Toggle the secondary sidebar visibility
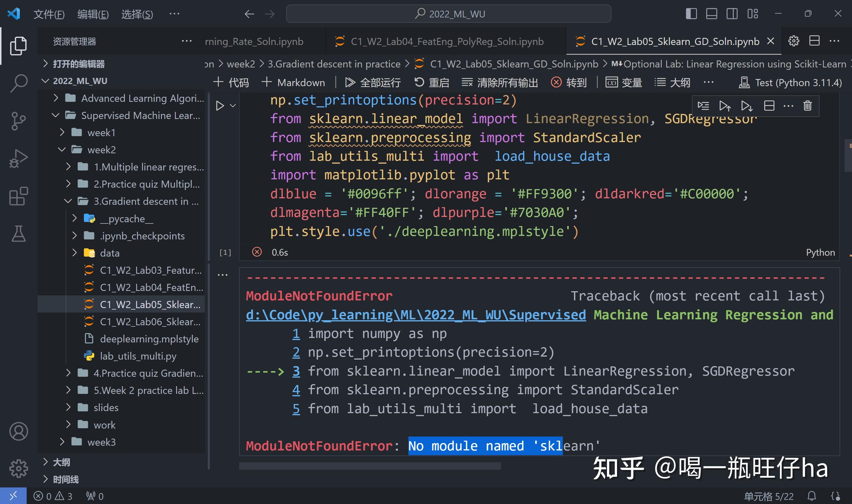This screenshot has height=504, width=852. pos(732,14)
